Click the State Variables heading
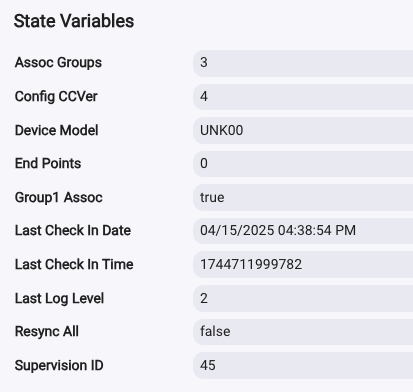This screenshot has width=413, height=392. coord(74,21)
